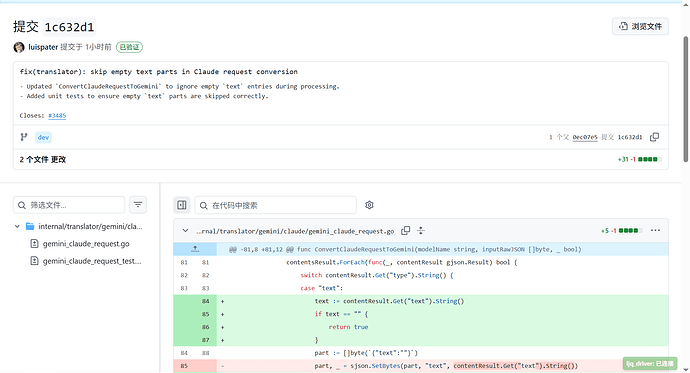Open gemini_claude_request_test file in the tree

[x=92, y=261]
